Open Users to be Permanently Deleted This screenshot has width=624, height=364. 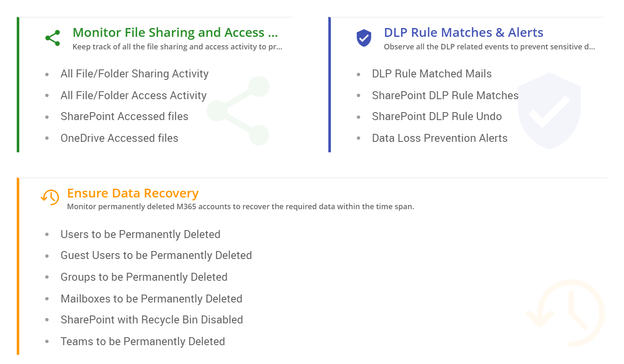pyautogui.click(x=140, y=235)
